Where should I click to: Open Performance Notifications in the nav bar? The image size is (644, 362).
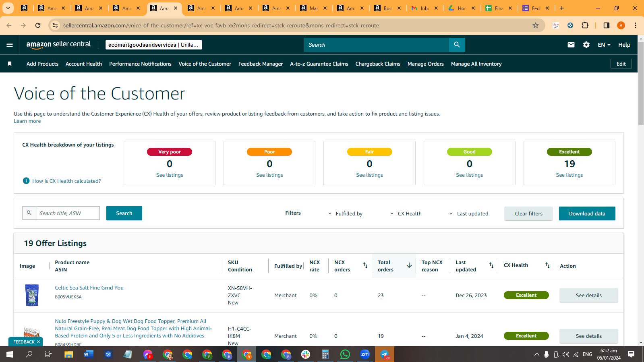point(140,64)
